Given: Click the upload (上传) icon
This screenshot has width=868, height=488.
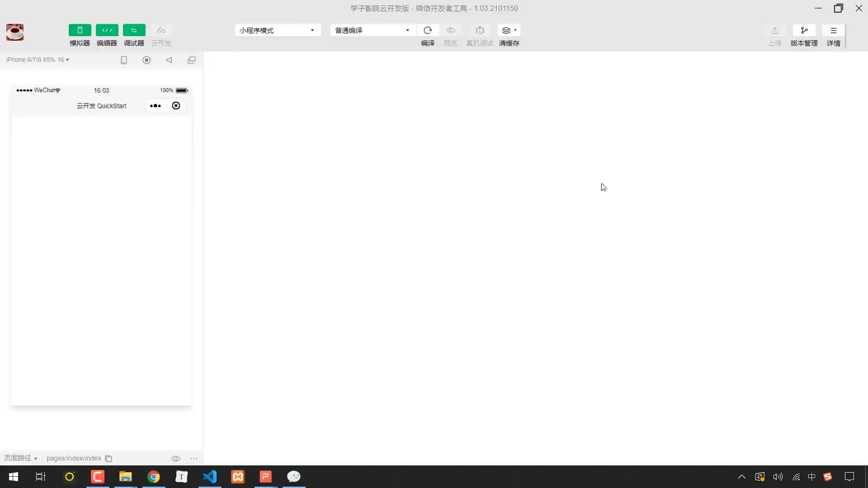Looking at the screenshot, I should coord(775,30).
